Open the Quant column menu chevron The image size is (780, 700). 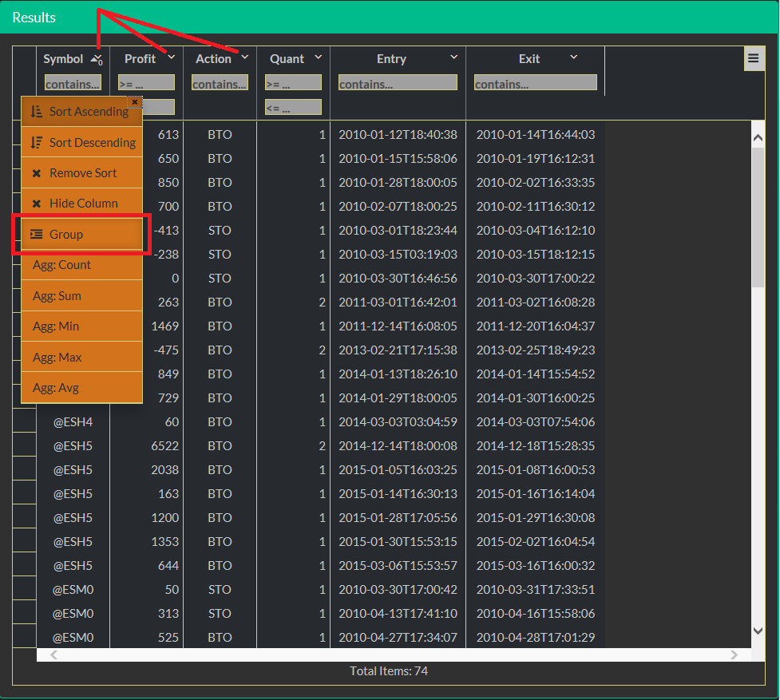click(x=319, y=57)
